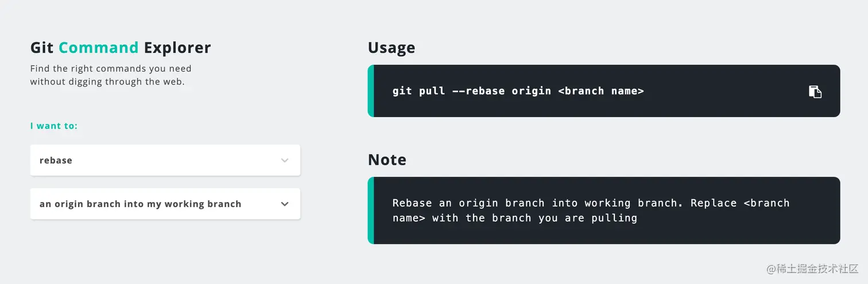This screenshot has height=284, width=868.
Task: Click the 'git pull --rebase origin' command text
Action: pos(472,91)
